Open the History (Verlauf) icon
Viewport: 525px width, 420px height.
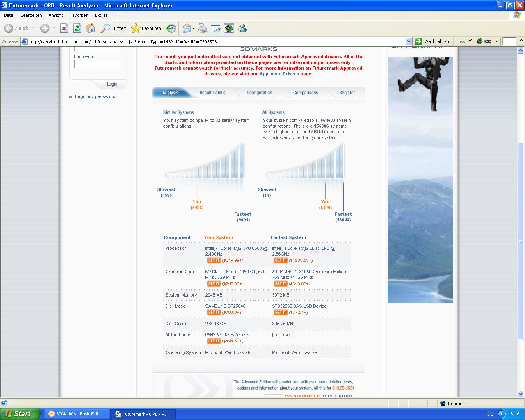171,28
